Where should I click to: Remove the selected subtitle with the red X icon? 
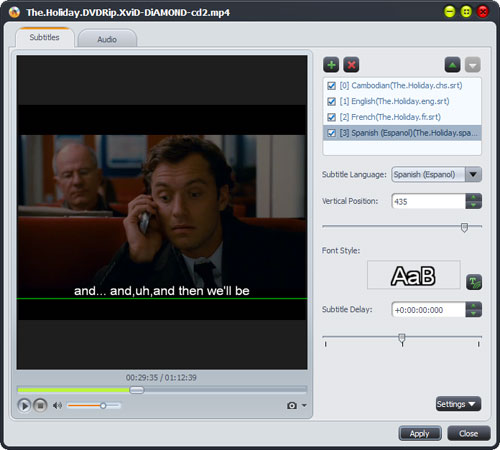point(351,65)
